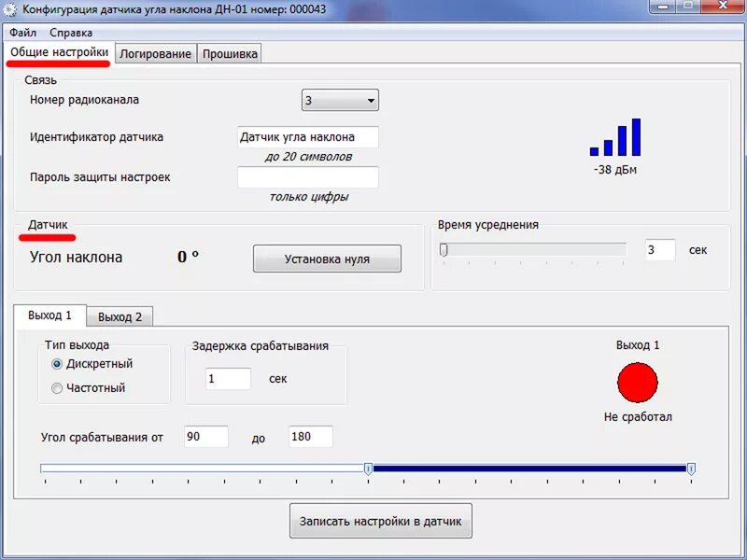The width and height of the screenshot is (747, 560).
Task: Click the lower angle range slider handle
Action: click(368, 469)
